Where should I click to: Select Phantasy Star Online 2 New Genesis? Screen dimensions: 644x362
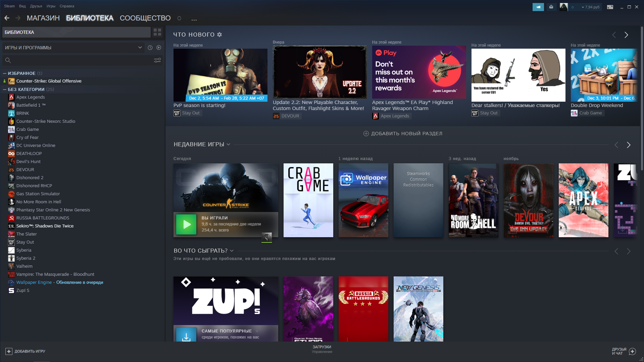pos(53,210)
